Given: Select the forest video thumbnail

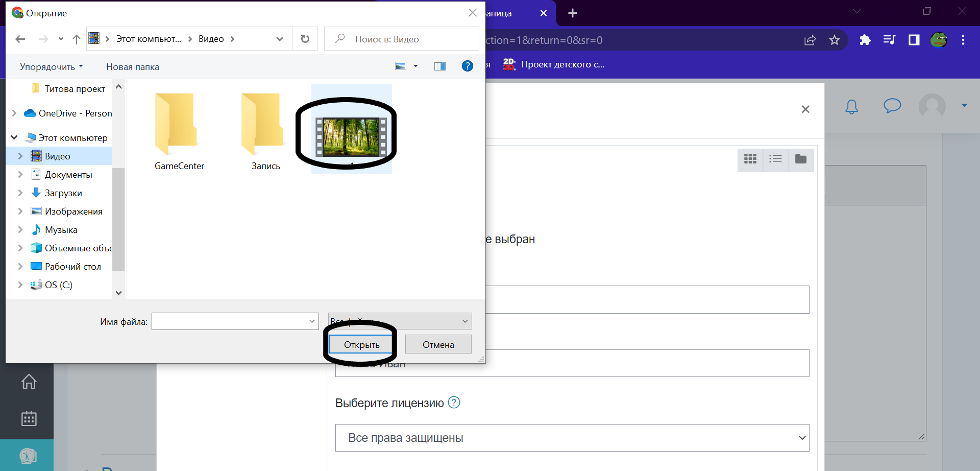Looking at the screenshot, I should pos(351,136).
